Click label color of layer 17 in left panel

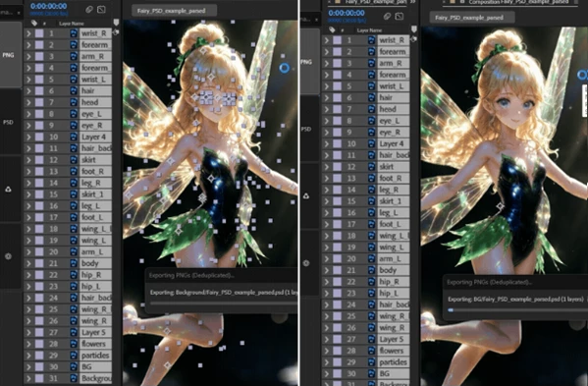click(x=39, y=217)
